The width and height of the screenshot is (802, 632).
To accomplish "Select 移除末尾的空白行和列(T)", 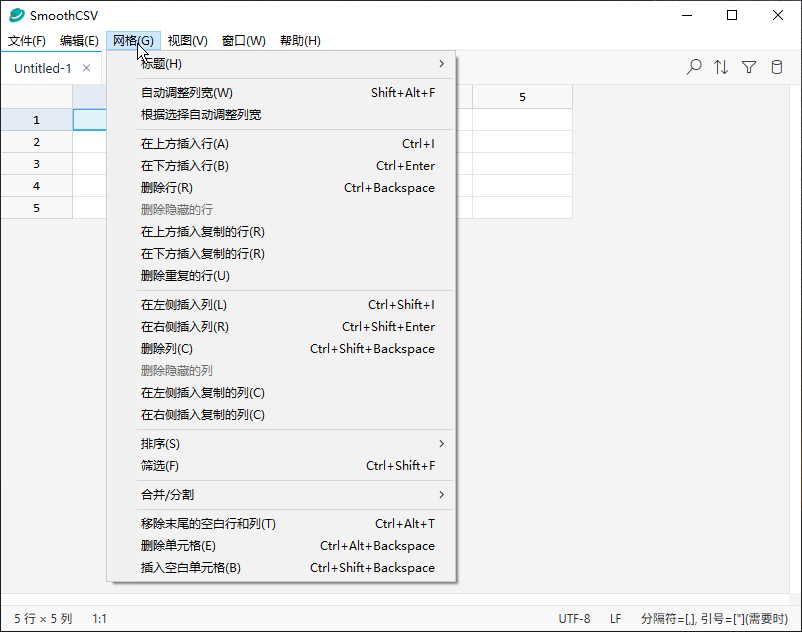I will [208, 524].
